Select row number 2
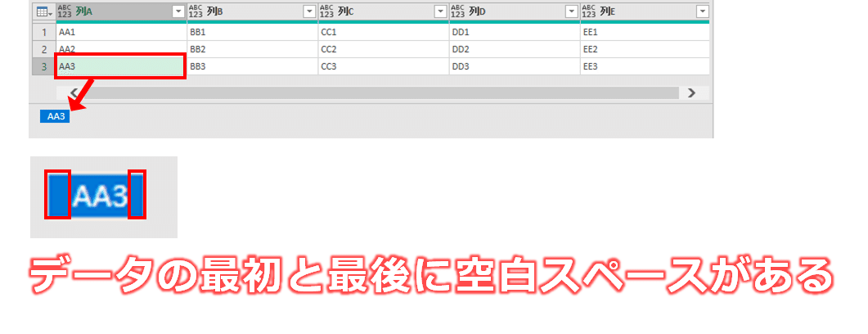Viewport: 868px width, 334px height. [x=43, y=49]
